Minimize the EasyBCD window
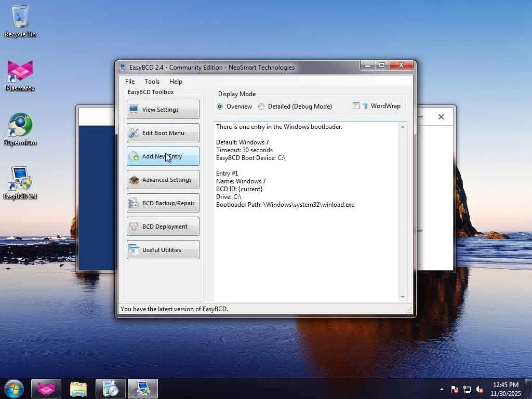The height and width of the screenshot is (399, 532). (367, 65)
